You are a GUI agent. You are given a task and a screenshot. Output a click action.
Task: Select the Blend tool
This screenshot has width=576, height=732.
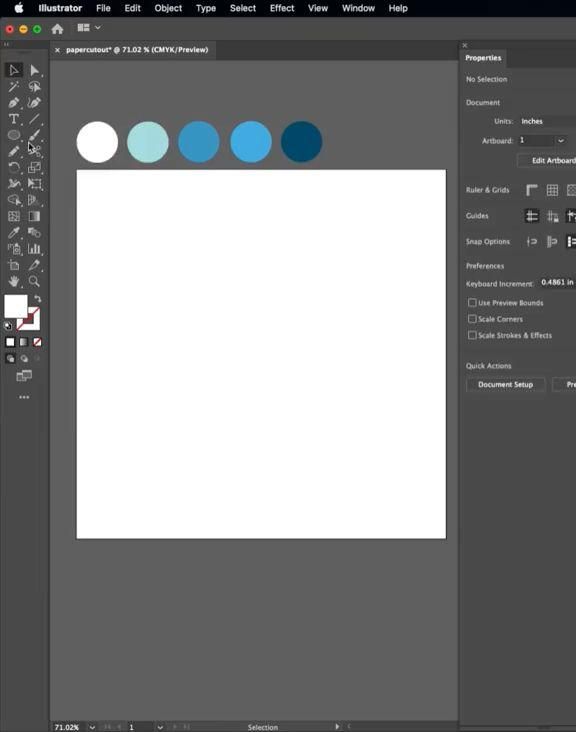(35, 232)
